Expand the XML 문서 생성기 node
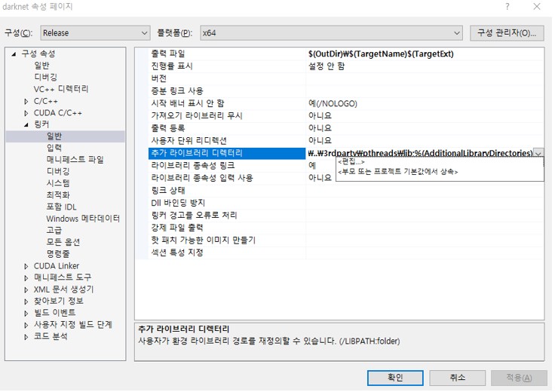This screenshot has height=392, width=555. click(26, 289)
